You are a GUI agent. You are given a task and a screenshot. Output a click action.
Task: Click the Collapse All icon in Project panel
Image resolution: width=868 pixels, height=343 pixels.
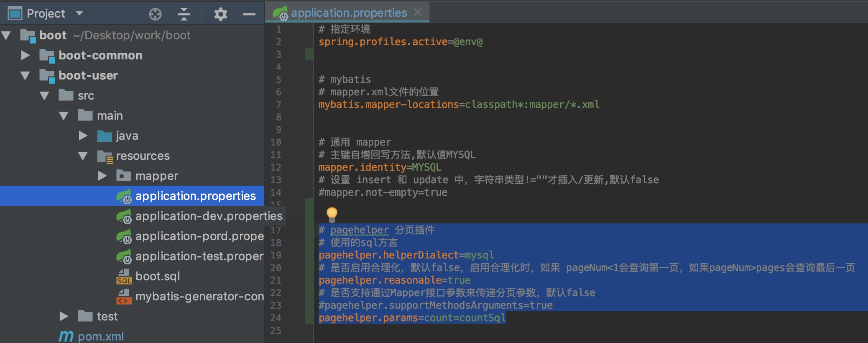coord(183,14)
